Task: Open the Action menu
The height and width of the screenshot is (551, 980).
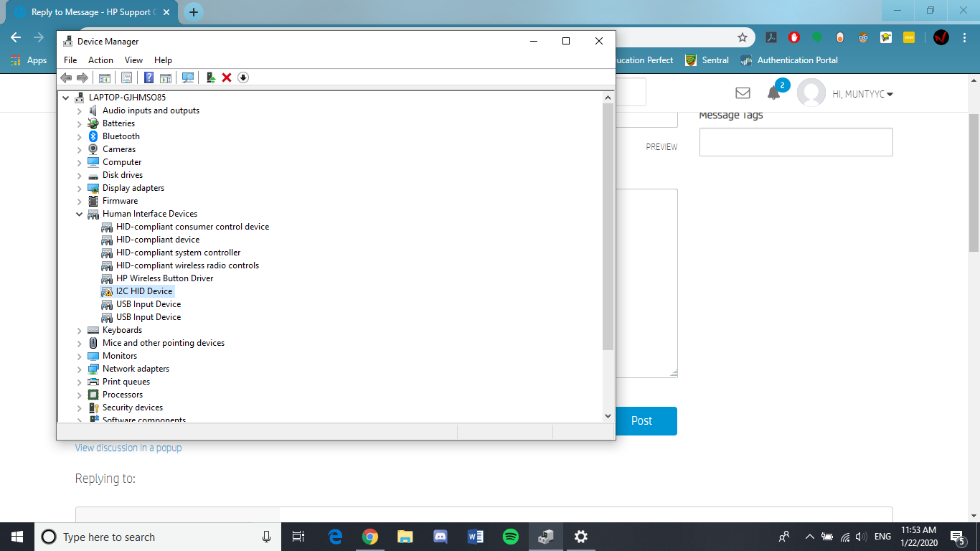Action: tap(100, 60)
